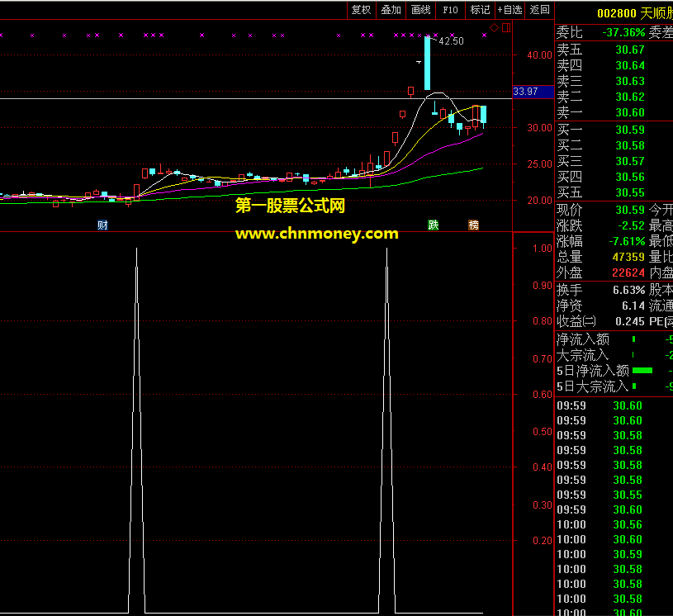Image resolution: width=673 pixels, height=616 pixels.
Task: Click the 委比 -37.36% value
Action: pos(623,32)
